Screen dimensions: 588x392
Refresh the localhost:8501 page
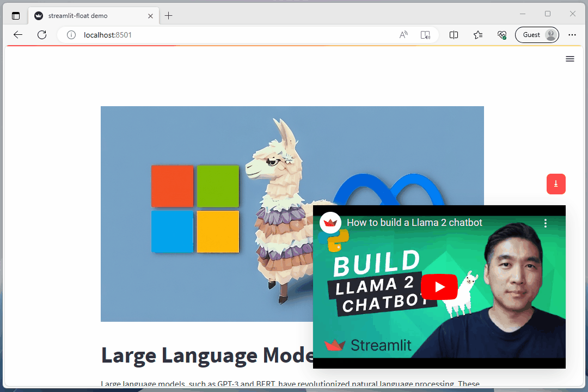42,35
